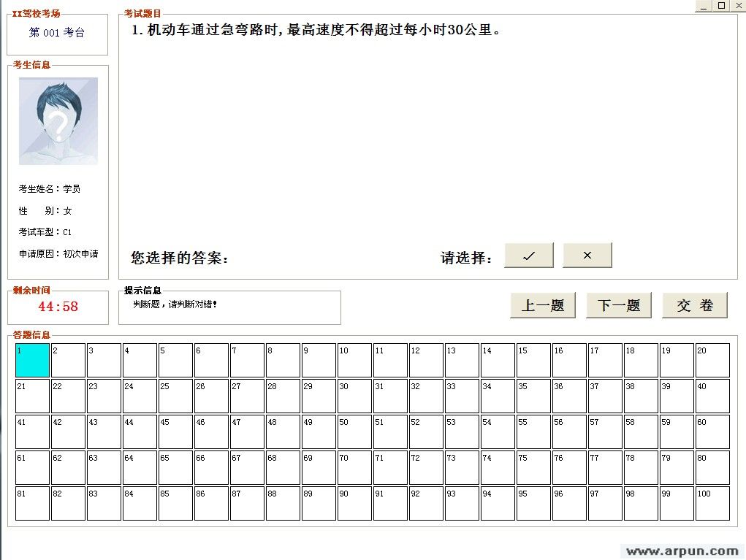Jump to question 40 in the answer grid

point(712,395)
